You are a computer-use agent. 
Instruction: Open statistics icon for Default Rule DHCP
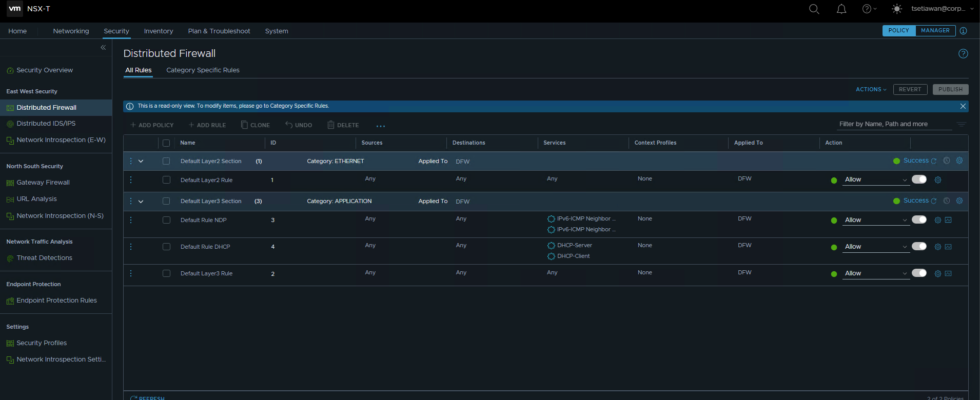coord(948,247)
